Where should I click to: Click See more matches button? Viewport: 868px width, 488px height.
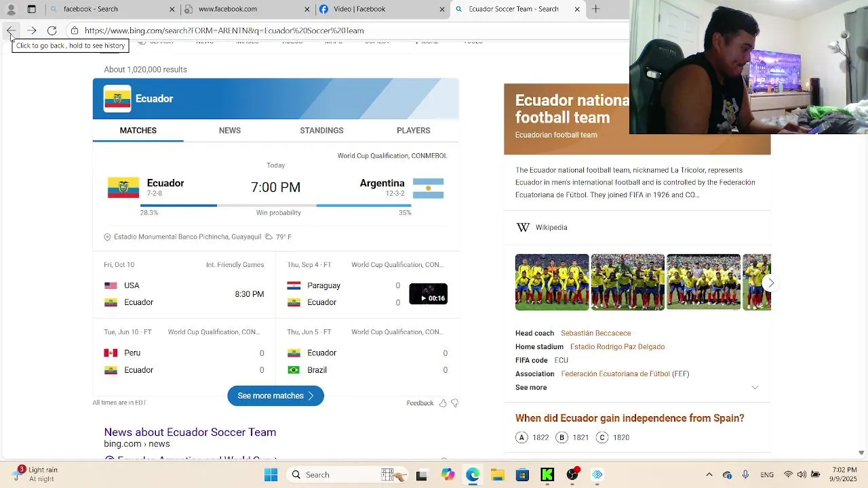[275, 396]
